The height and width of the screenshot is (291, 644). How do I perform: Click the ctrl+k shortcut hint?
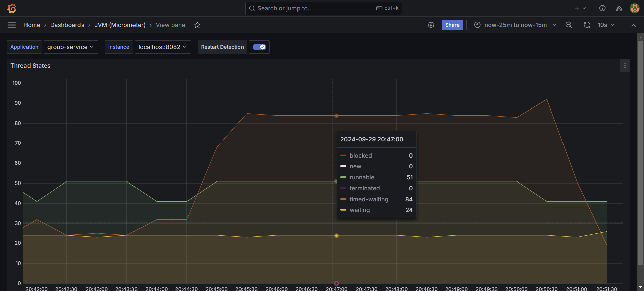(387, 8)
